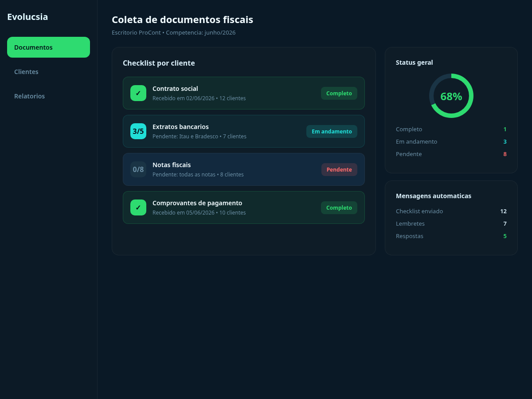Click the value 7 beside Lembretes
This screenshot has height=399, width=532.
pyautogui.click(x=505, y=224)
